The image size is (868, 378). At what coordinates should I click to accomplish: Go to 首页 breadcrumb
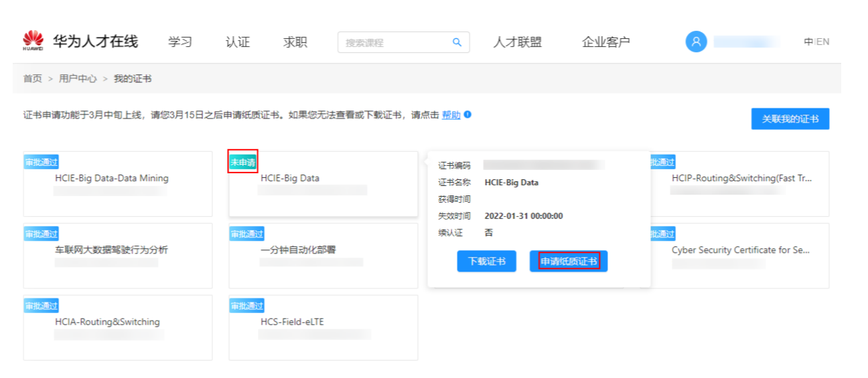click(32, 79)
